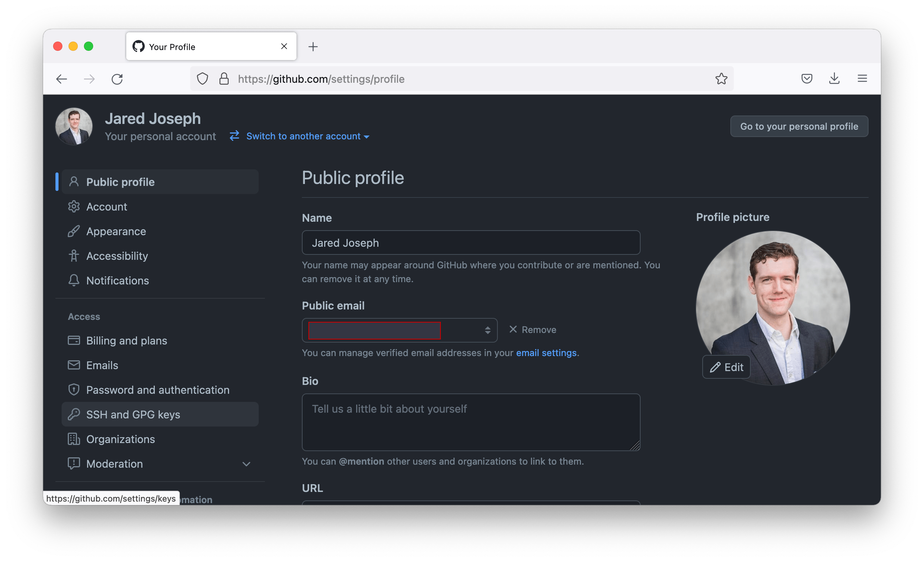The width and height of the screenshot is (924, 562).
Task: Select the Account gear icon
Action: click(74, 206)
